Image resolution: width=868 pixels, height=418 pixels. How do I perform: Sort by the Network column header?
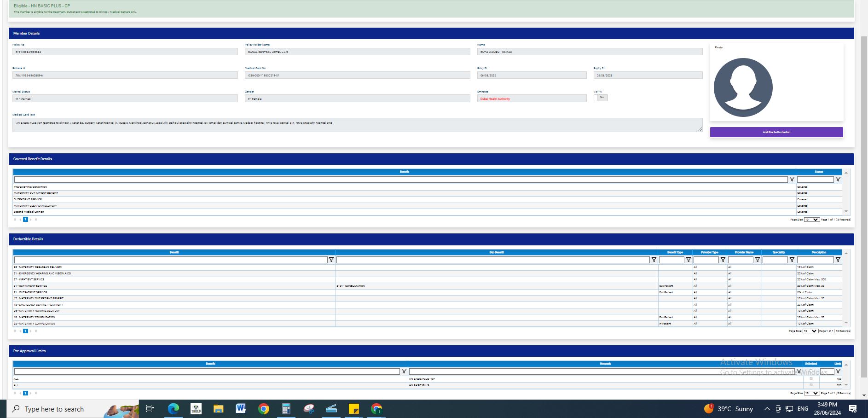tap(605, 364)
